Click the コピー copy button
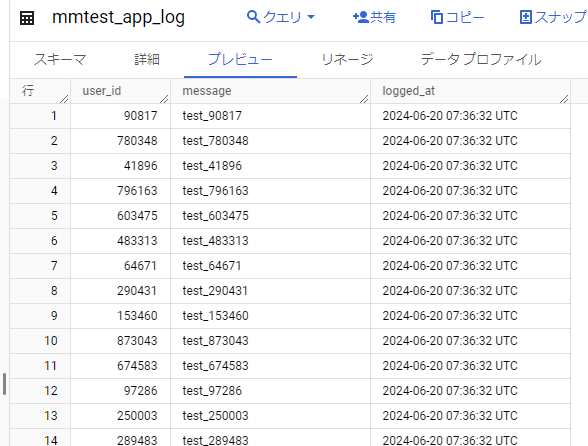This screenshot has width=588, height=446. click(x=457, y=17)
